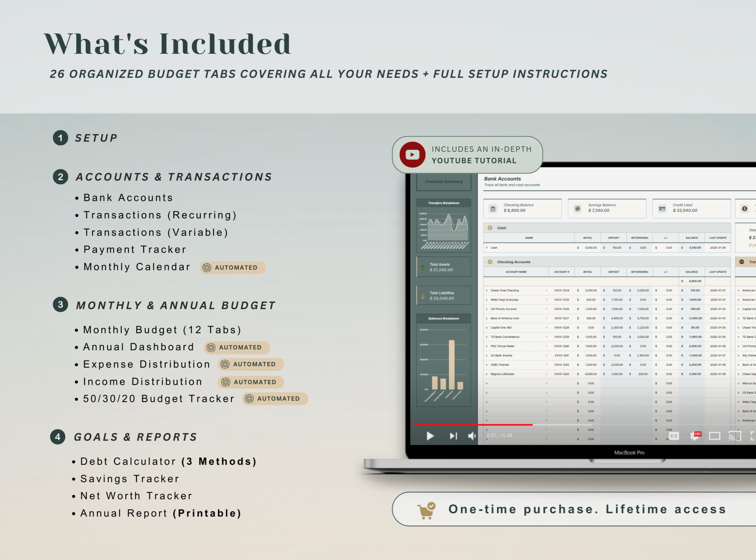756x560 pixels.
Task: Click the Income Distribution automated gear icon
Action: pos(226,382)
